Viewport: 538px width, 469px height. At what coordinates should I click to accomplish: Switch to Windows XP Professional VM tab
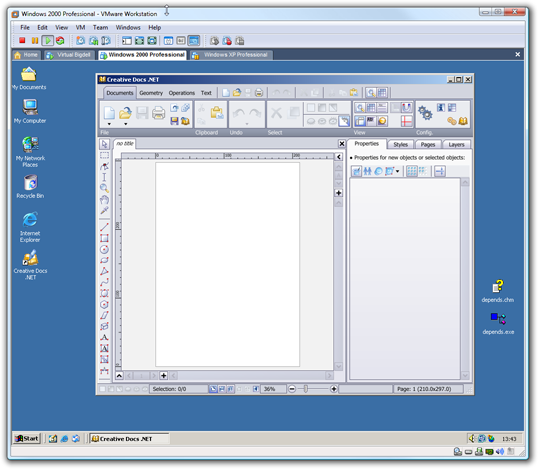coord(232,55)
